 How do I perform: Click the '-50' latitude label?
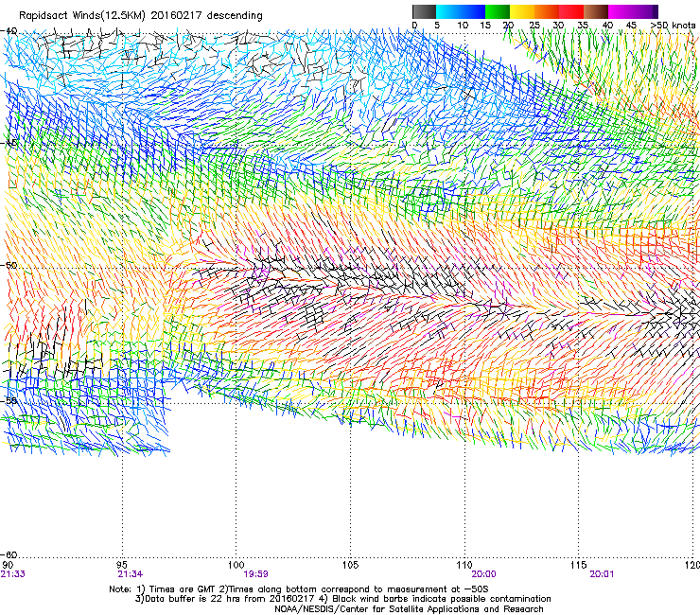[x=9, y=265]
